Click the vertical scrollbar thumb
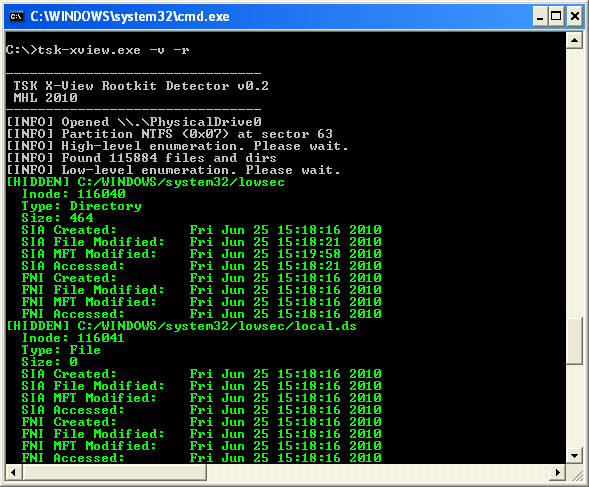Viewport: 589px width, 487px height. (x=574, y=341)
